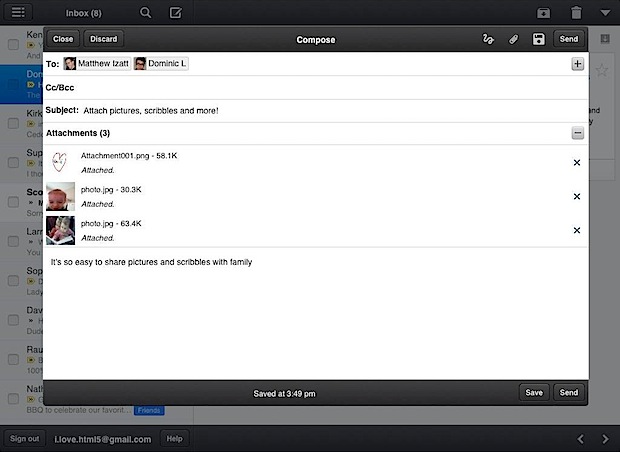Remove the 63.4K photo.jpg attachment
The width and height of the screenshot is (620, 452).
point(576,230)
